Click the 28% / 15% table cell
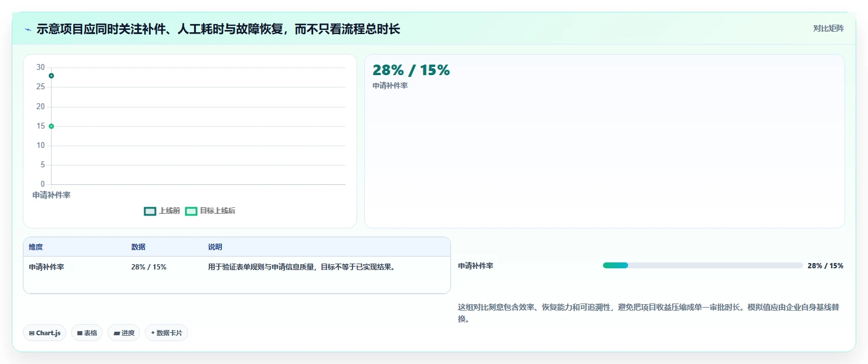The image size is (868, 364). (149, 267)
